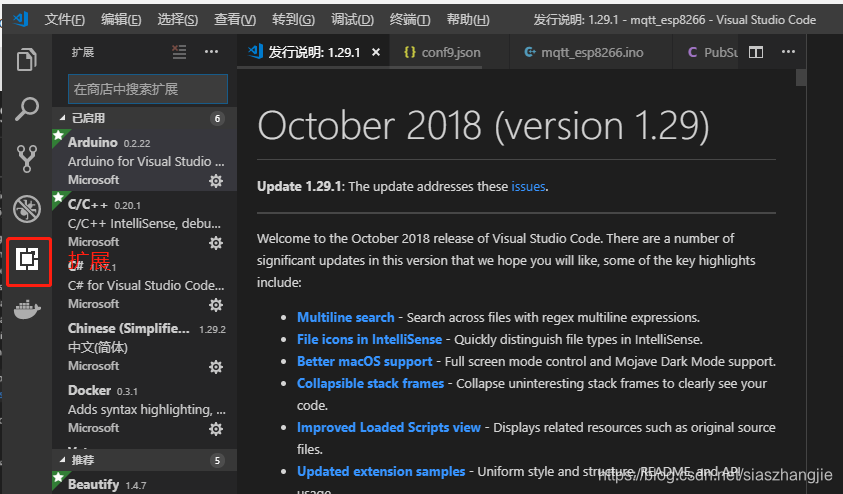This screenshot has height=494, width=843.
Task: Open the Docker view in activity bar
Action: coord(27,310)
